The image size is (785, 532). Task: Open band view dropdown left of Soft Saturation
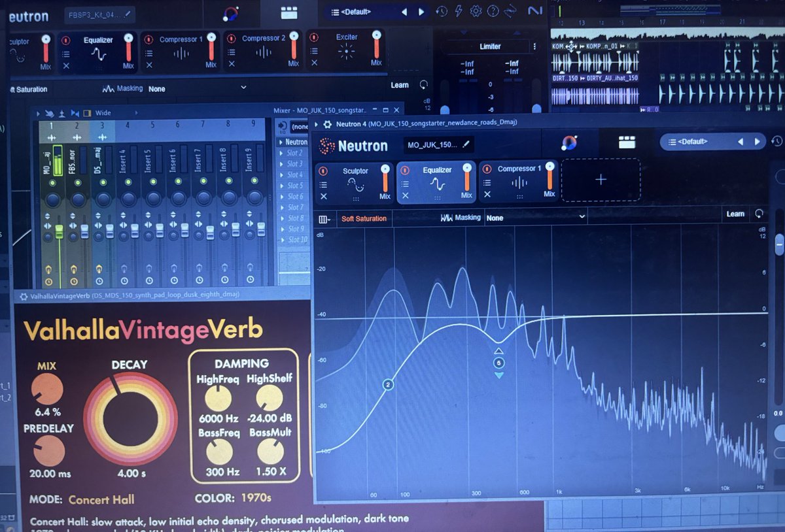point(324,218)
